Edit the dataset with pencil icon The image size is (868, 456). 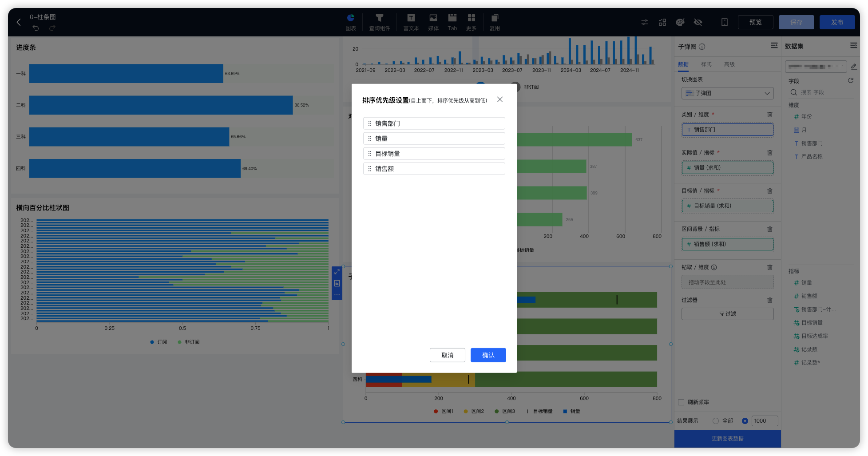coord(854,67)
